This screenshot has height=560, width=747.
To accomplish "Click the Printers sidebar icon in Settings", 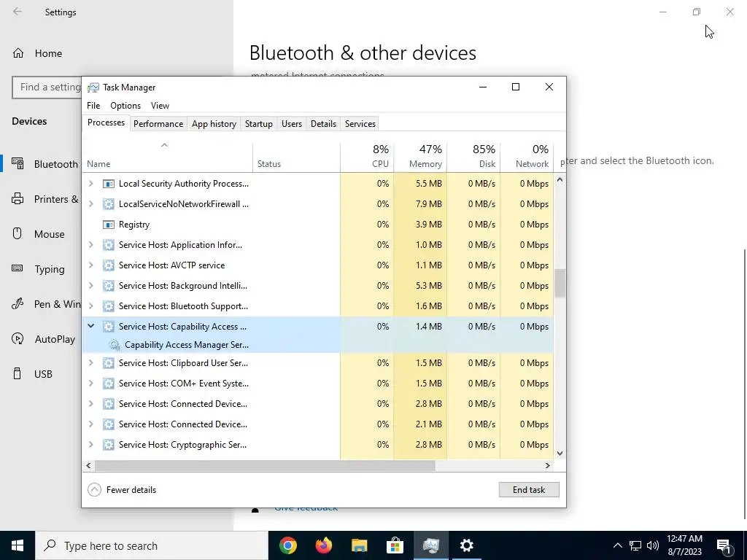I will pyautogui.click(x=18, y=199).
